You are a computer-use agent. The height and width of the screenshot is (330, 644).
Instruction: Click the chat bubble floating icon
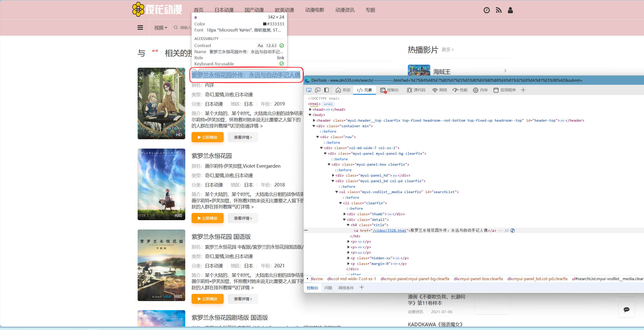(x=626, y=309)
